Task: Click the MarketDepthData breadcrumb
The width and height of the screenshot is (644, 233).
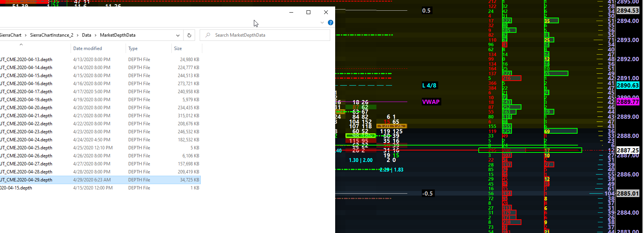Action: pyautogui.click(x=118, y=35)
